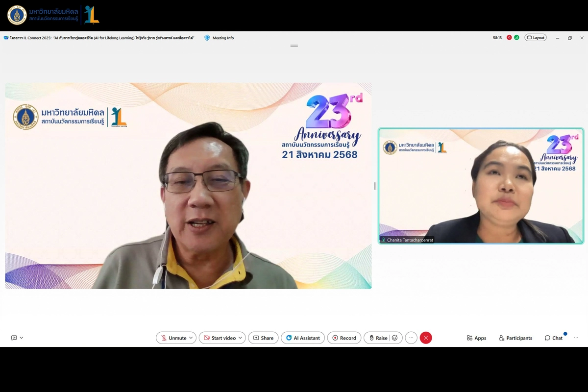This screenshot has width=588, height=392.
Task: Click the Share screen button
Action: coord(263,338)
